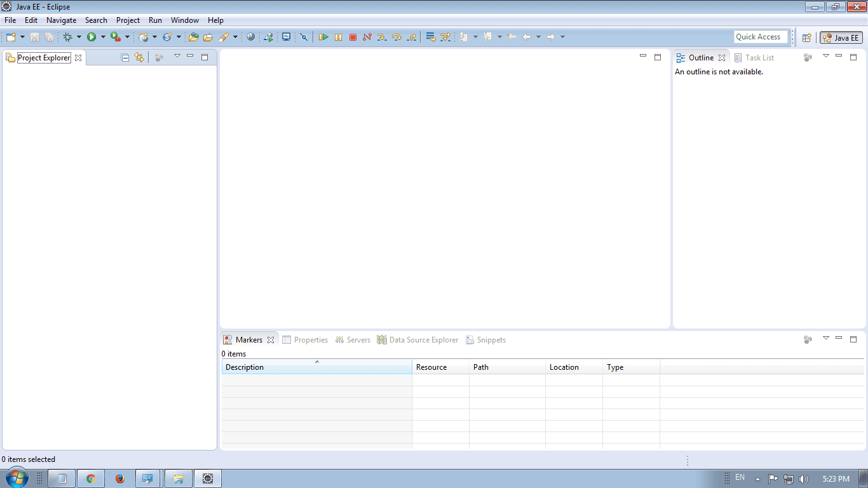
Task: Click the New Web Service icon
Action: coord(167,37)
